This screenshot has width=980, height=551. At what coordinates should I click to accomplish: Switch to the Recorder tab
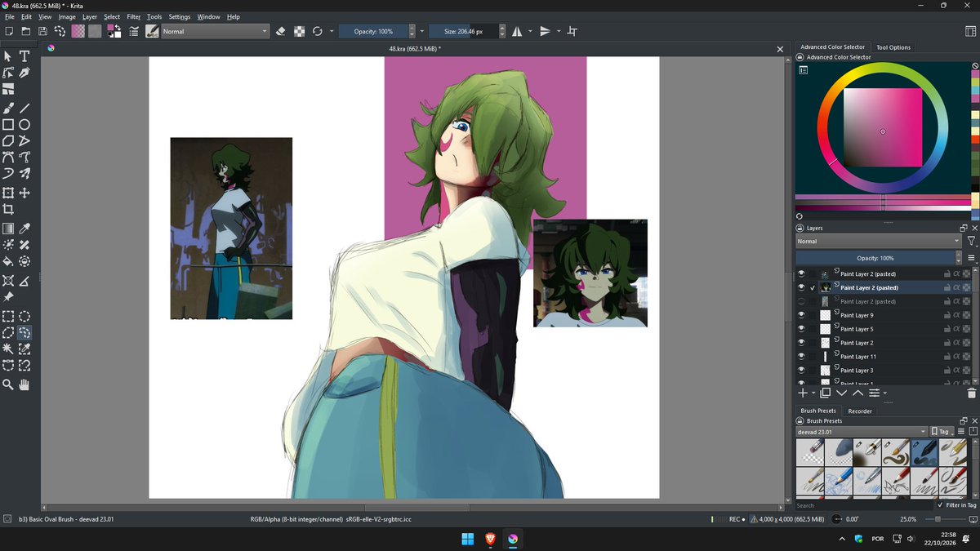(x=860, y=411)
